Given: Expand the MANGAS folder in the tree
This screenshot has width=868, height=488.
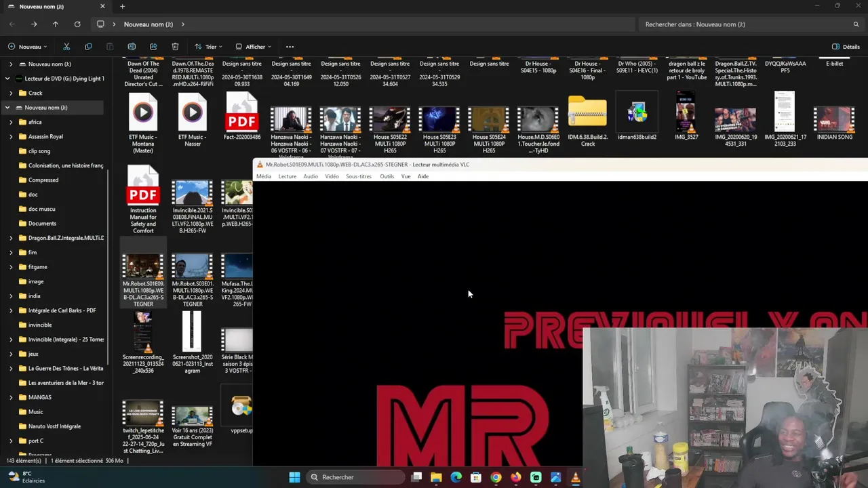Looking at the screenshot, I should point(11,397).
